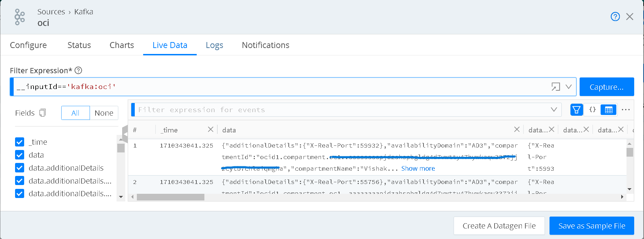Toggle the event filter funnel icon
Image resolution: width=644 pixels, height=239 pixels.
[x=576, y=110]
